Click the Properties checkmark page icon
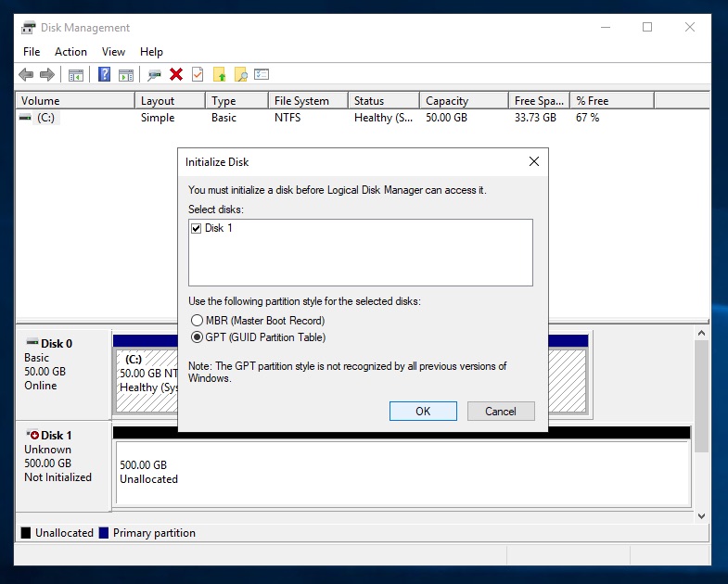 tap(198, 75)
